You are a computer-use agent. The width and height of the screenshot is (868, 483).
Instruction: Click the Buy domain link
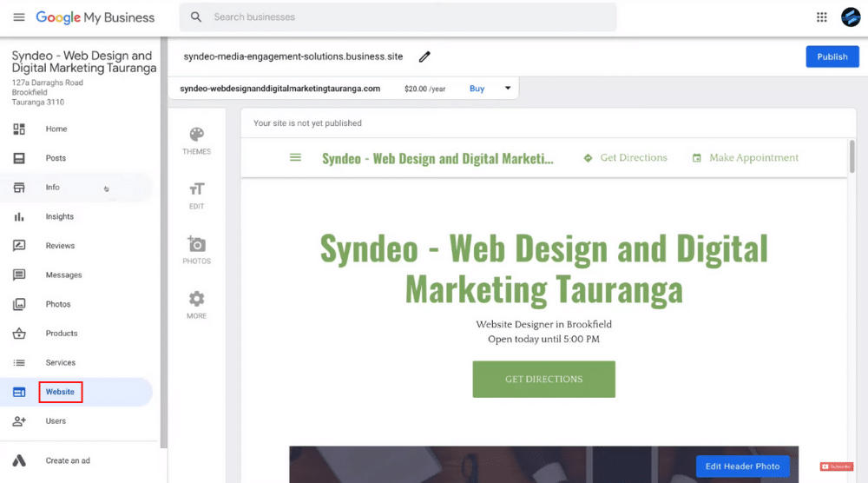pyautogui.click(x=477, y=89)
